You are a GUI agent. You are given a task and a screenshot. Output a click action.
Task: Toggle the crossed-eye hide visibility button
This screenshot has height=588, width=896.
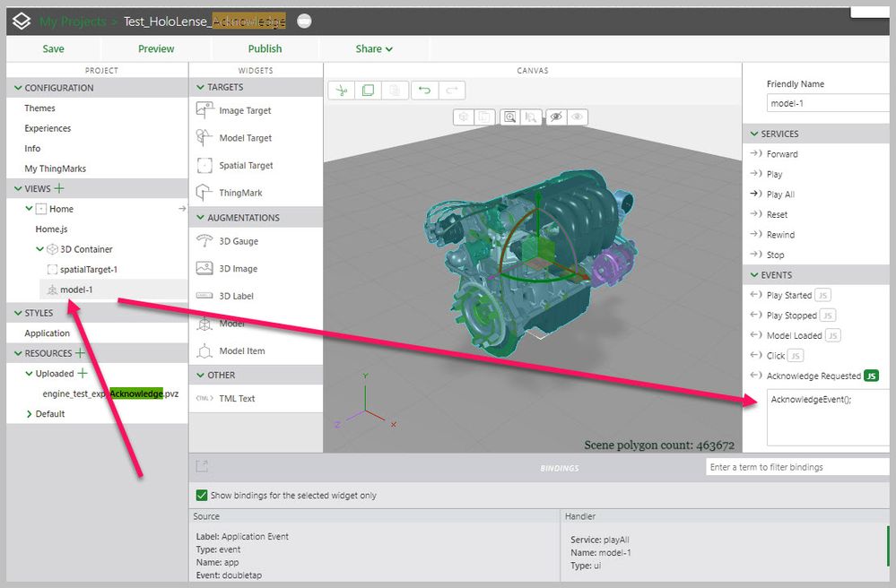(x=556, y=117)
